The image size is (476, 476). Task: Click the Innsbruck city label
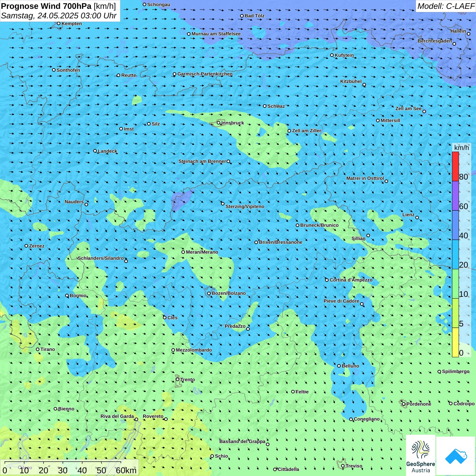[233, 123]
